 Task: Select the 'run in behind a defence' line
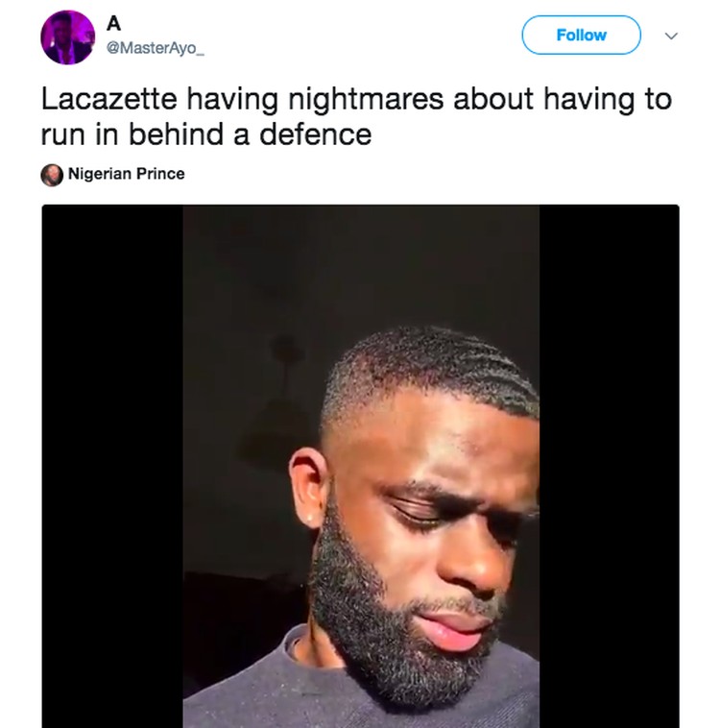coord(206,134)
